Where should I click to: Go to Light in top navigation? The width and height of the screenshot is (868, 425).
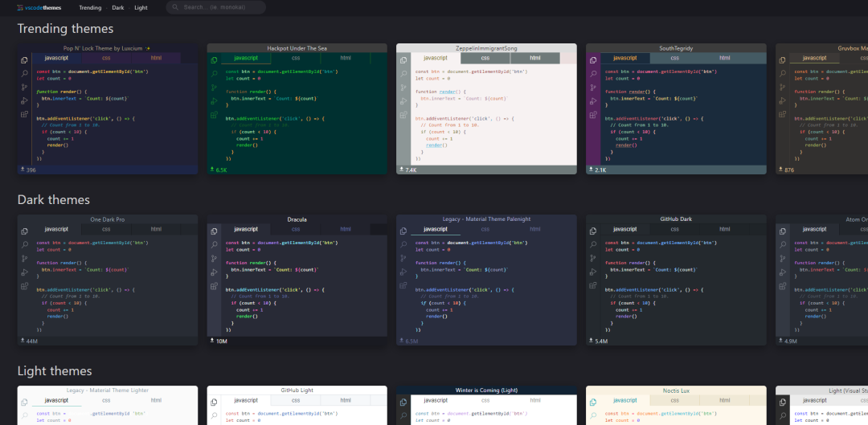[141, 8]
